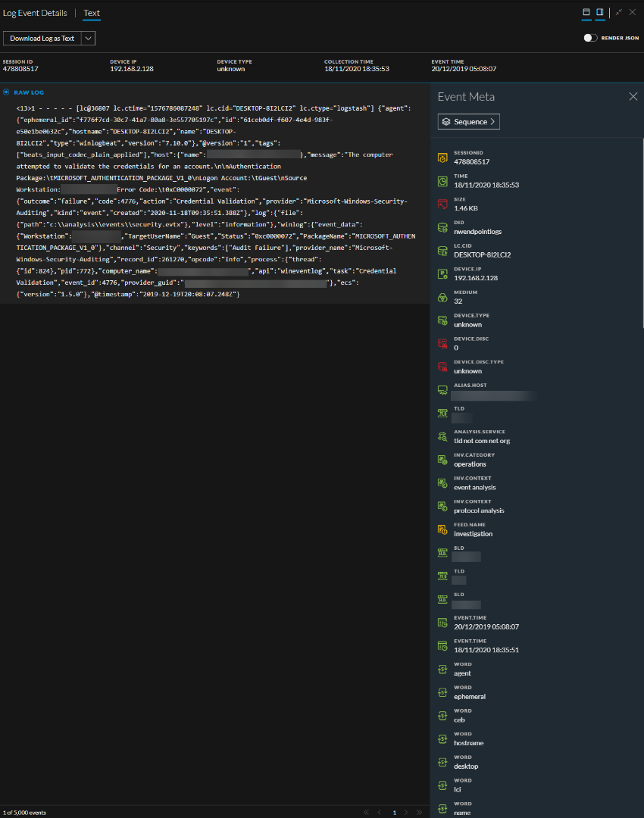The image size is (644, 818).
Task: Click the time meta clock icon
Action: click(x=442, y=181)
